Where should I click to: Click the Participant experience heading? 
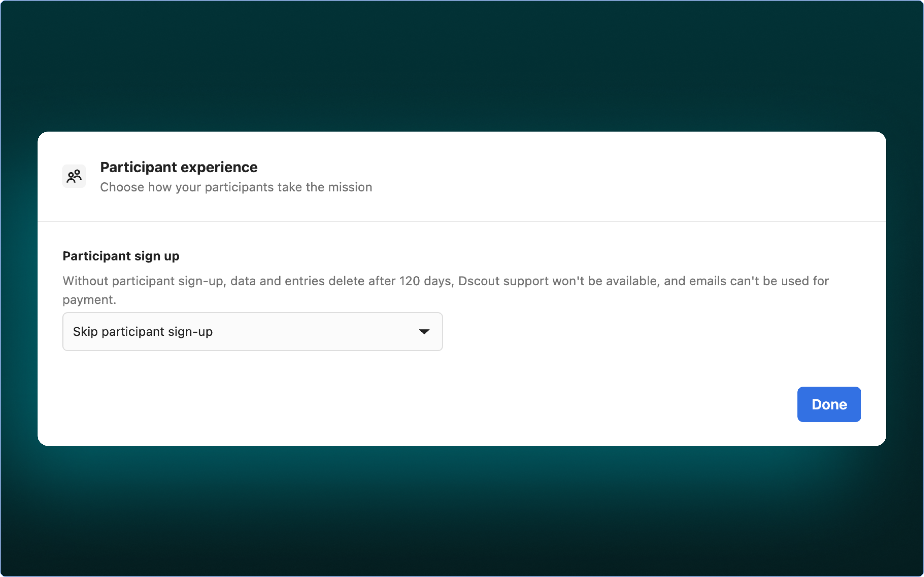click(x=179, y=167)
